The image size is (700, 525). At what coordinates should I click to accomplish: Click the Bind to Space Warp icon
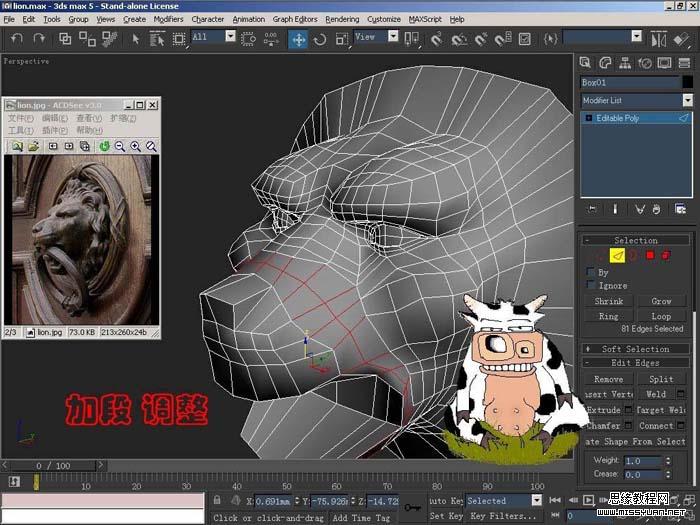(x=109, y=39)
